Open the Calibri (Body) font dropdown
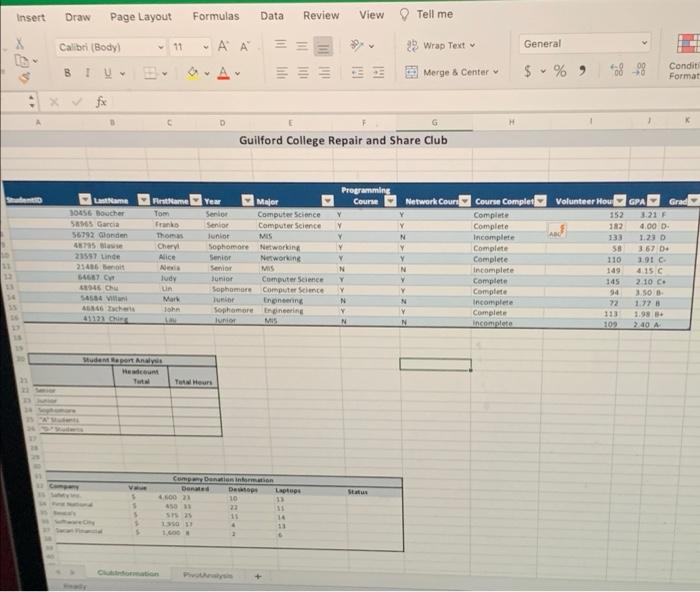 [x=161, y=47]
